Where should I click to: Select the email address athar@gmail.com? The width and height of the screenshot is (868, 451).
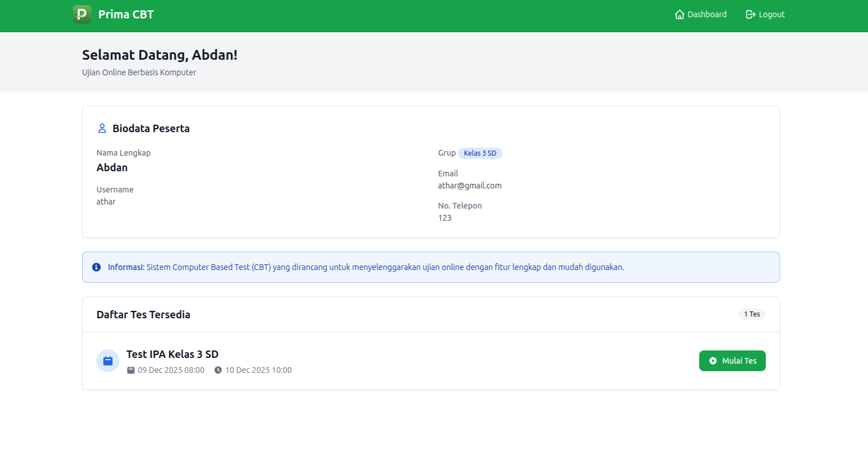point(470,185)
